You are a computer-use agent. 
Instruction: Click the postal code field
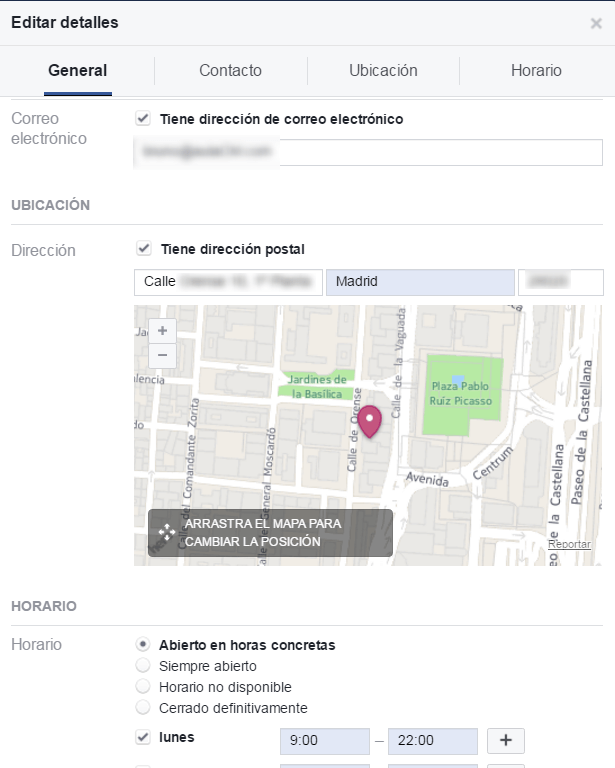point(561,282)
